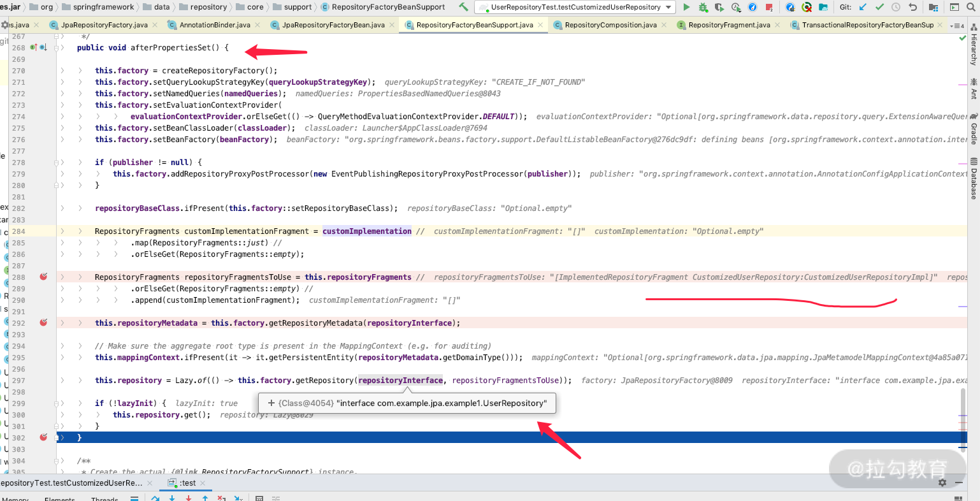Commit changes with Git checkmark icon

(879, 7)
